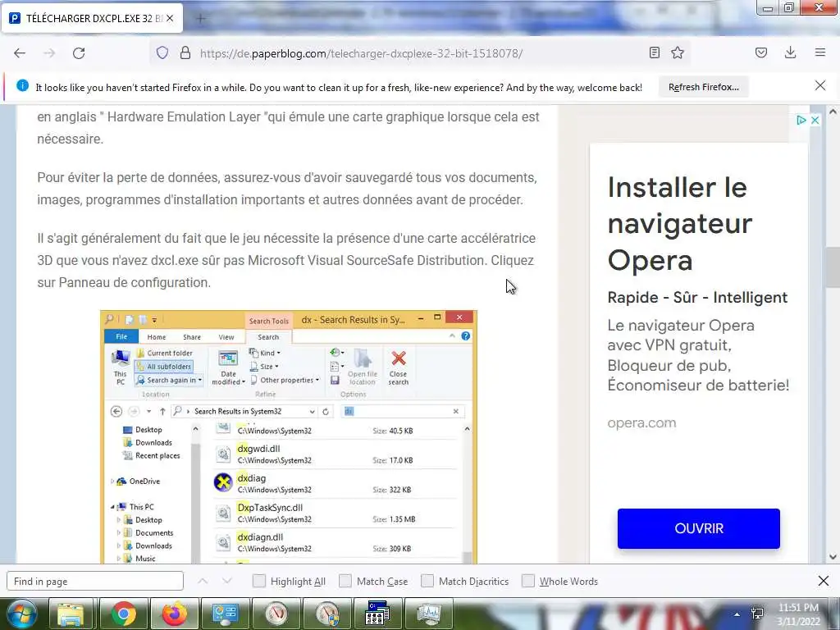Close the Opera advertisement
This screenshot has height=630, width=840.
tap(815, 120)
